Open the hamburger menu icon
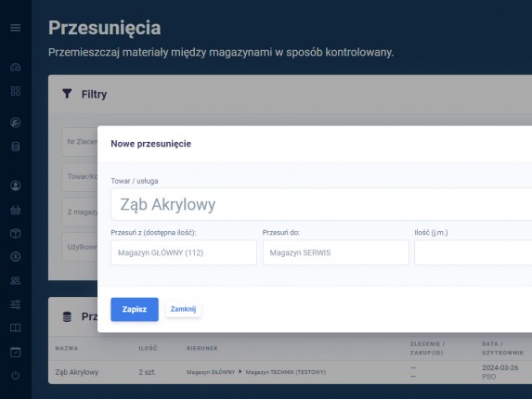 [15, 28]
